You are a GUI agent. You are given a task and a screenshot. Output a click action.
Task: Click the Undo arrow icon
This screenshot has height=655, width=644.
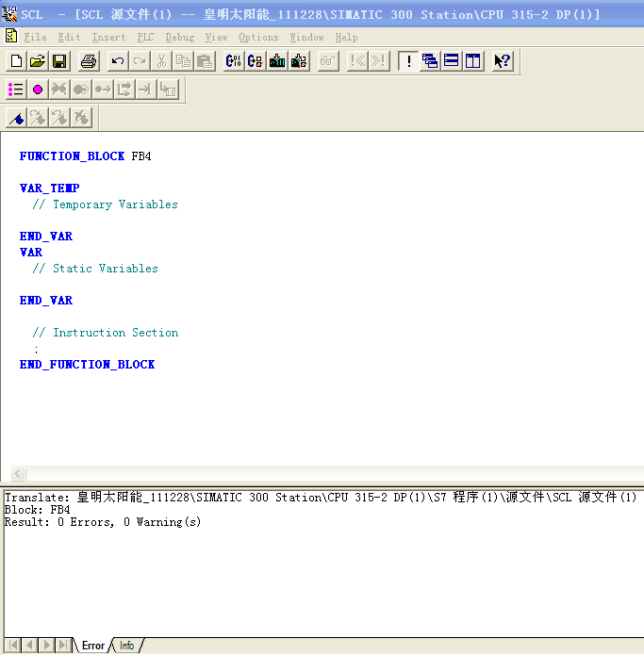[x=118, y=61]
